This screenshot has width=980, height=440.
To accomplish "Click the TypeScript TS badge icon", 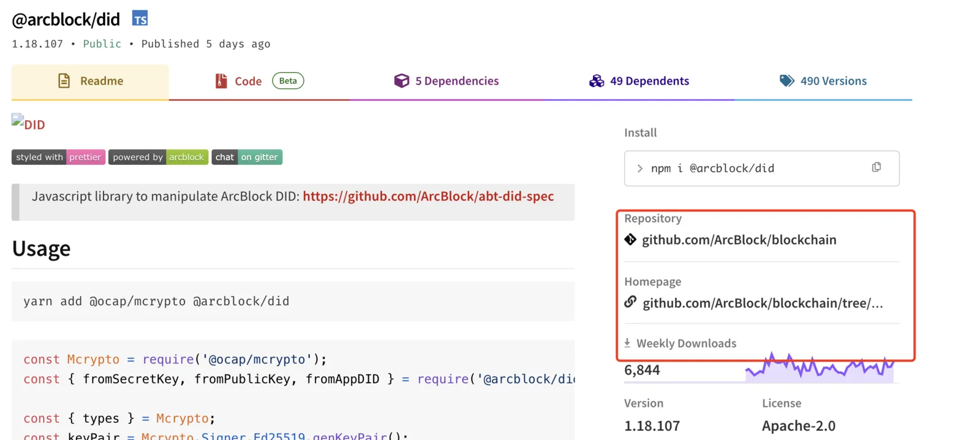I will coord(140,19).
